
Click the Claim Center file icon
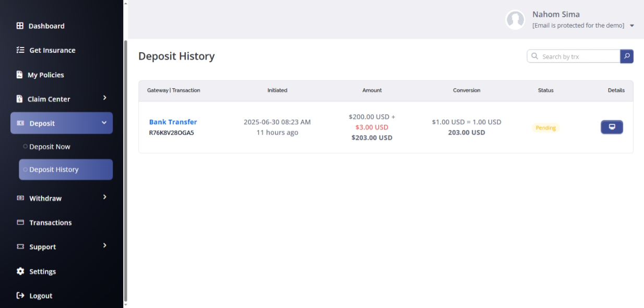tap(19, 99)
